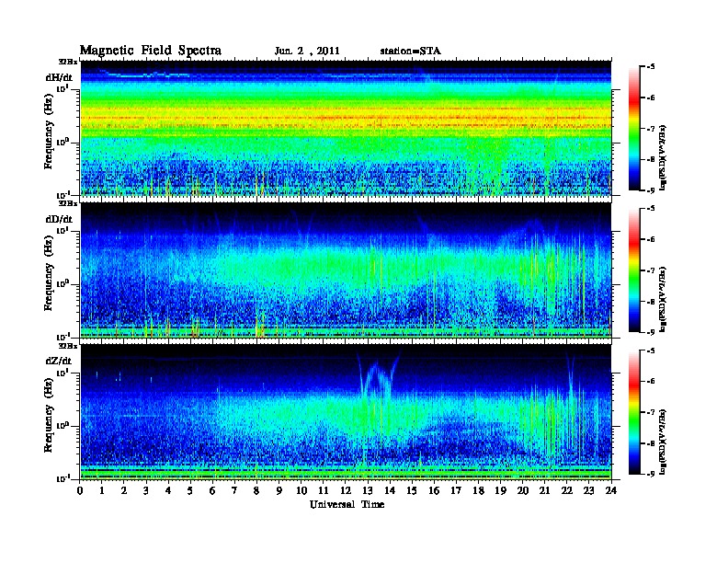Image resolution: width=728 pixels, height=563 pixels.
Task: Click the "-7" label on dD/dt color scale
Action: pos(651,270)
